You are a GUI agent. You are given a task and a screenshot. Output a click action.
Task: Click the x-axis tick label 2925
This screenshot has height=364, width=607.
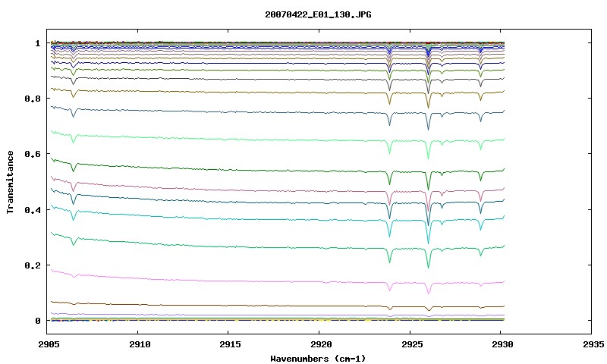(x=411, y=344)
